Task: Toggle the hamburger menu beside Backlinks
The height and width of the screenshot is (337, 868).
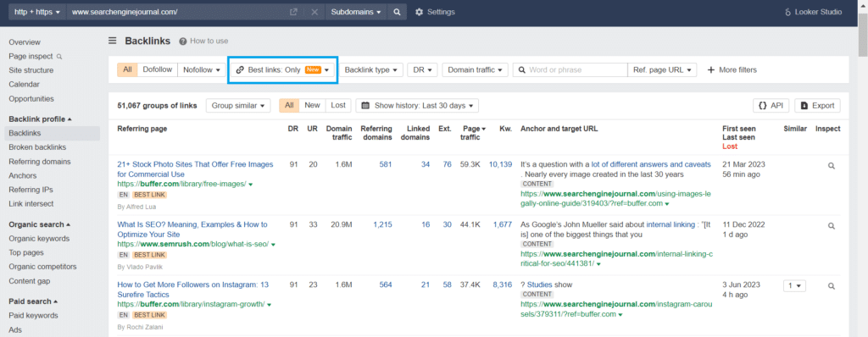Action: pyautogui.click(x=113, y=41)
